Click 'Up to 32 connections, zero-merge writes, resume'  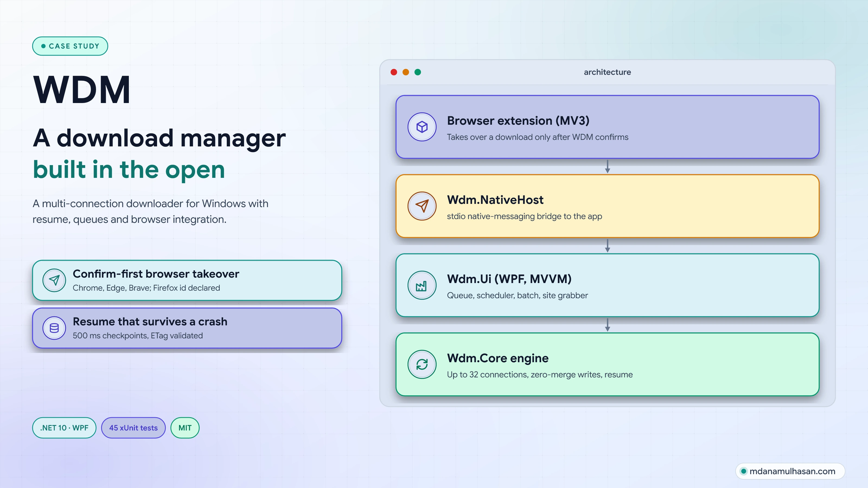[x=540, y=374]
